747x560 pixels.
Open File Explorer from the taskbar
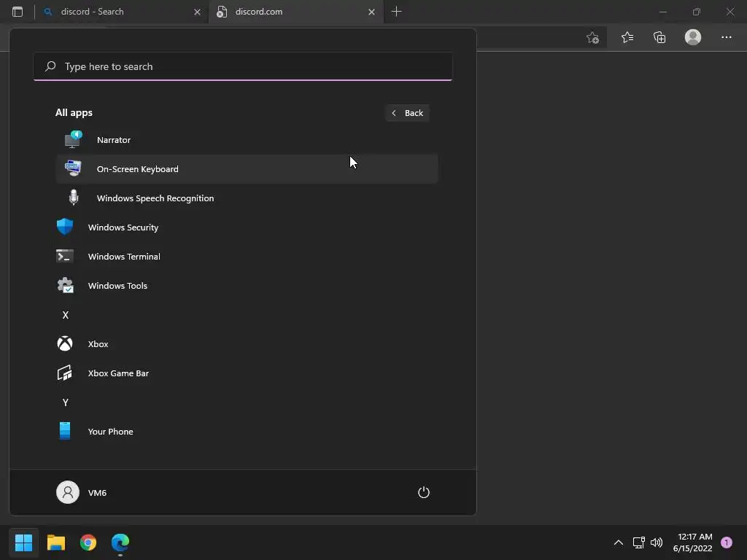55,542
